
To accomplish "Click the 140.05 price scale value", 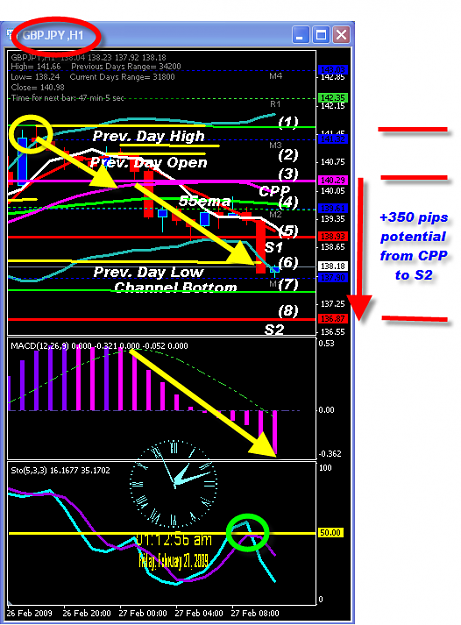I will 333,191.
